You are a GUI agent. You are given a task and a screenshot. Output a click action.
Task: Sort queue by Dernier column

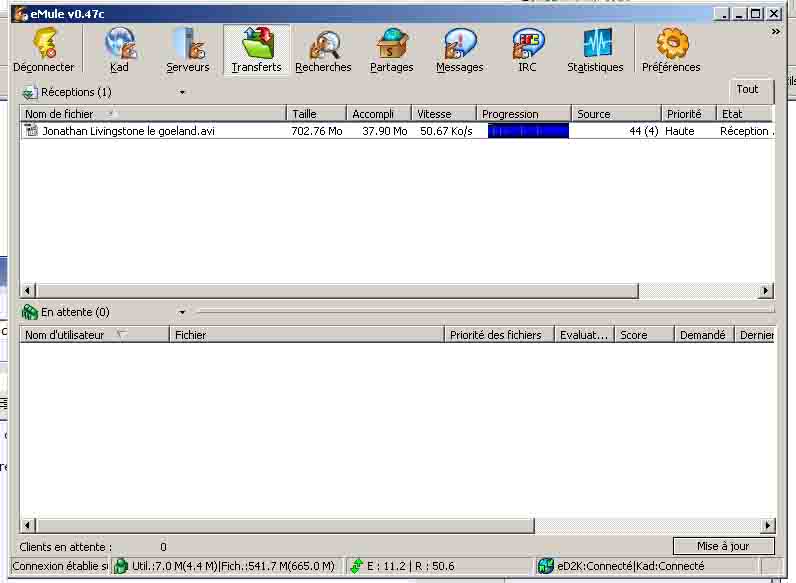(755, 335)
